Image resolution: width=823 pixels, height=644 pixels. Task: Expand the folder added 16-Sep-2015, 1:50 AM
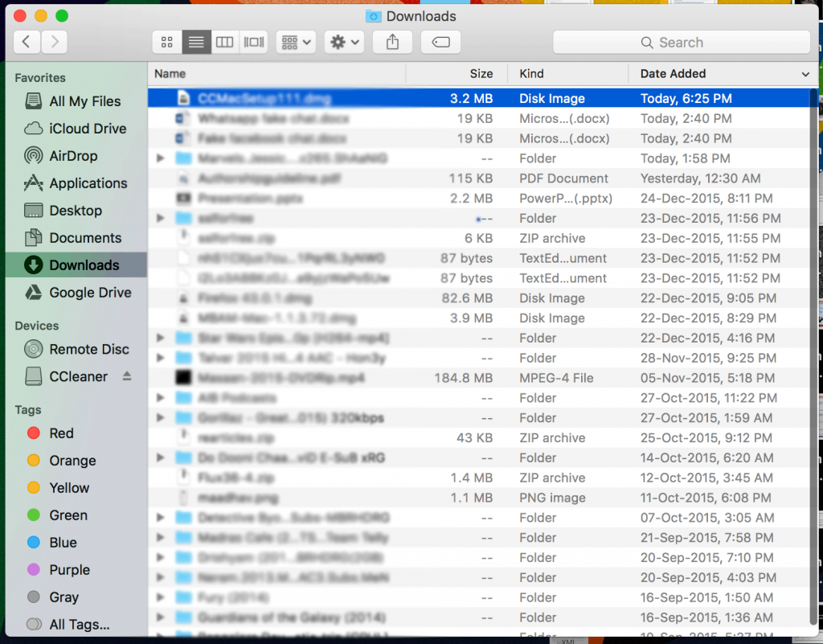(161, 597)
